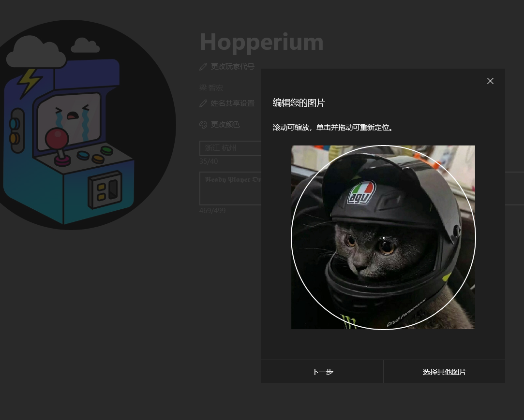Click the 35/40 character counter

(x=209, y=161)
